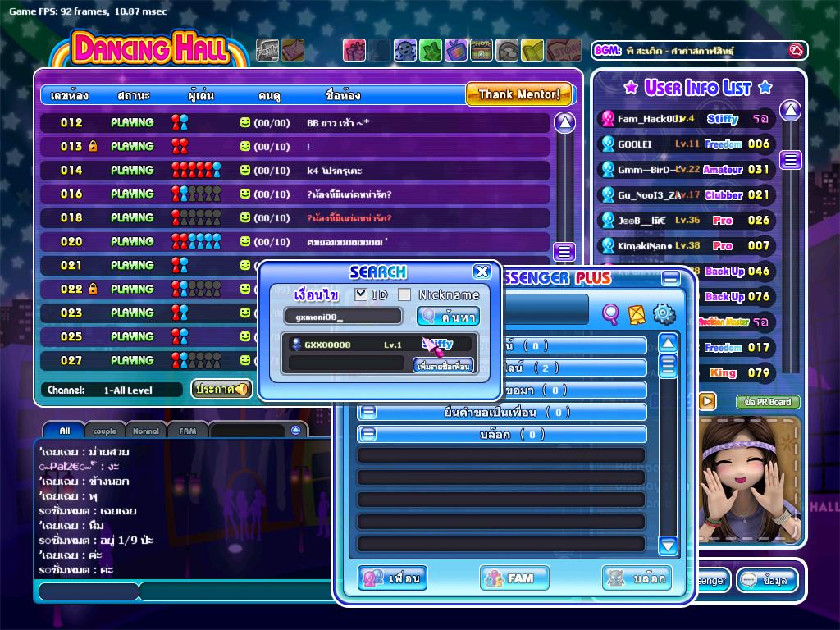Open the Story icon
The height and width of the screenshot is (630, 840).
coord(564,50)
